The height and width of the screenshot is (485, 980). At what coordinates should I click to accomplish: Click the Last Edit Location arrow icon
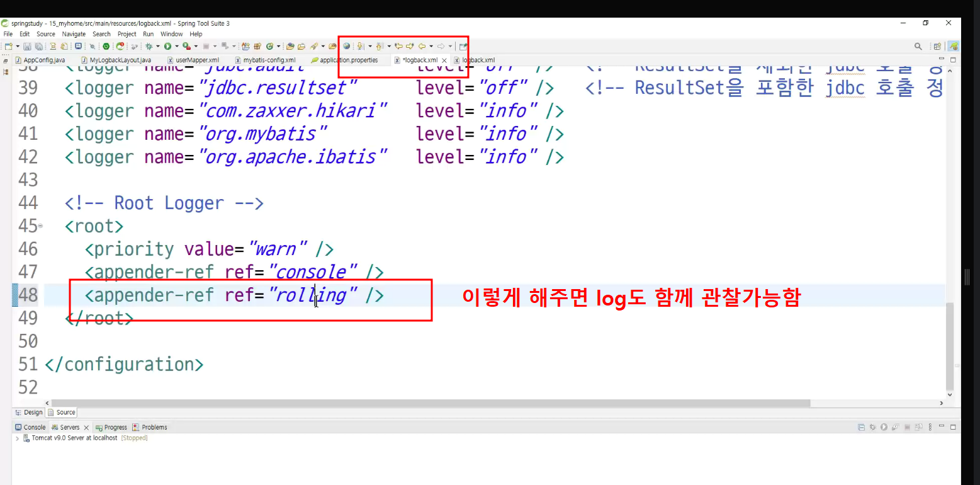tap(398, 46)
